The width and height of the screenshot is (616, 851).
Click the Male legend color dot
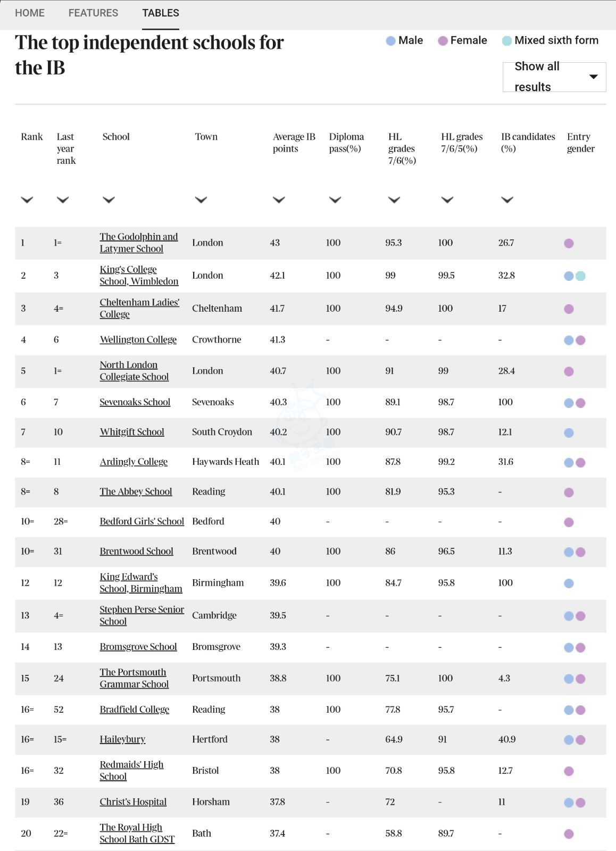pyautogui.click(x=390, y=41)
